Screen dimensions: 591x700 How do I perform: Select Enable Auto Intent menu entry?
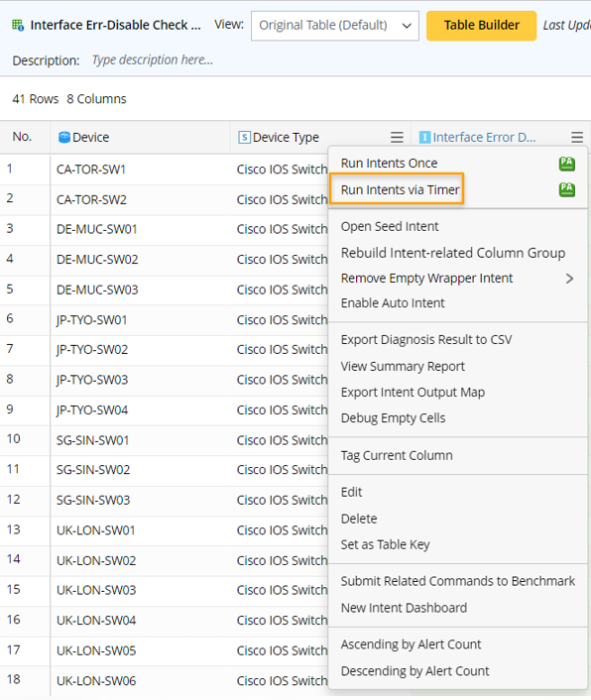coord(393,303)
